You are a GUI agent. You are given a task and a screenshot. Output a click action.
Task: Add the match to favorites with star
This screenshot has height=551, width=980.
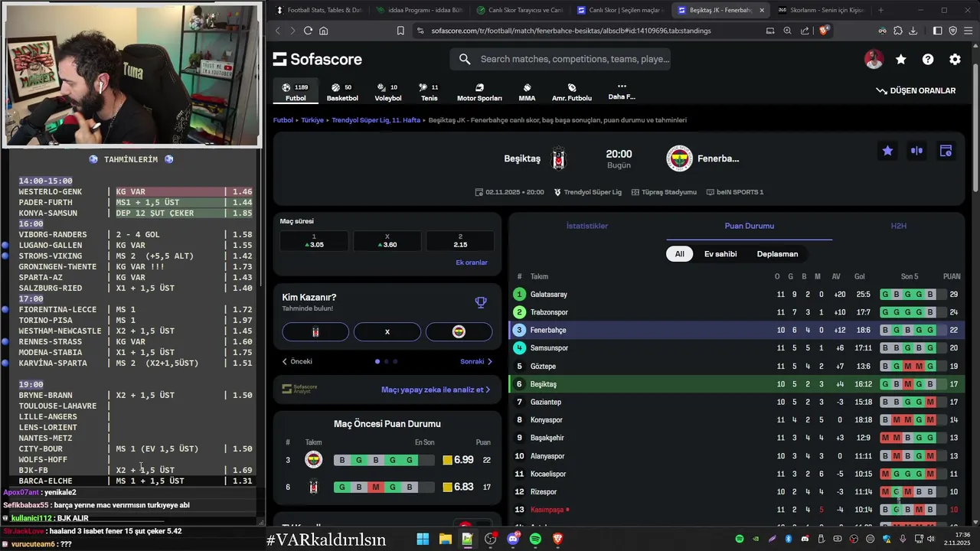pos(887,151)
